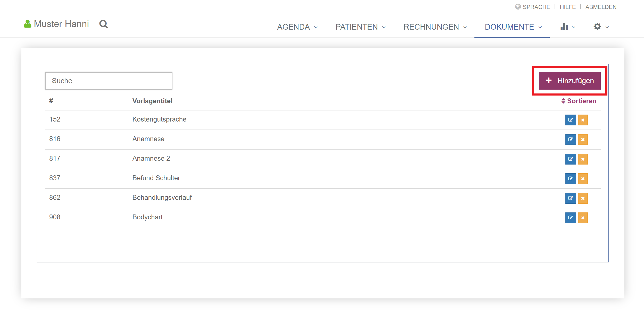Select the Befund Schulter title text
644x318 pixels.
click(x=156, y=178)
